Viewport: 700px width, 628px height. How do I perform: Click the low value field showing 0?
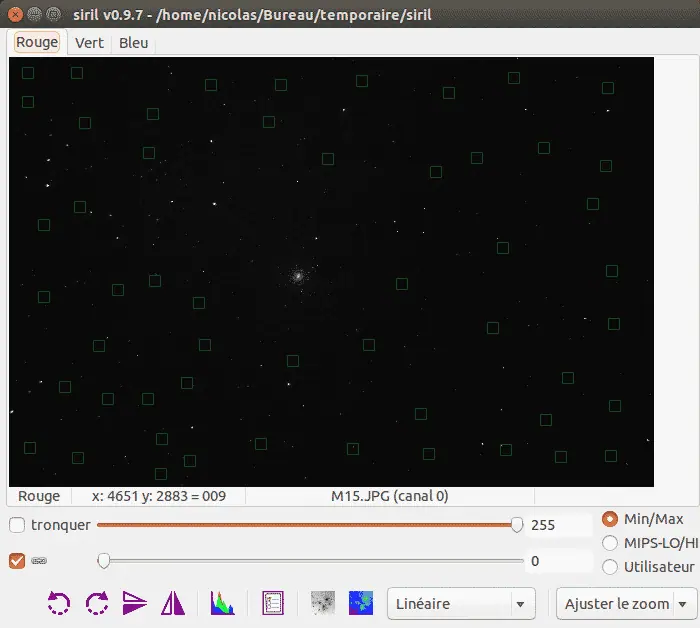[560, 561]
